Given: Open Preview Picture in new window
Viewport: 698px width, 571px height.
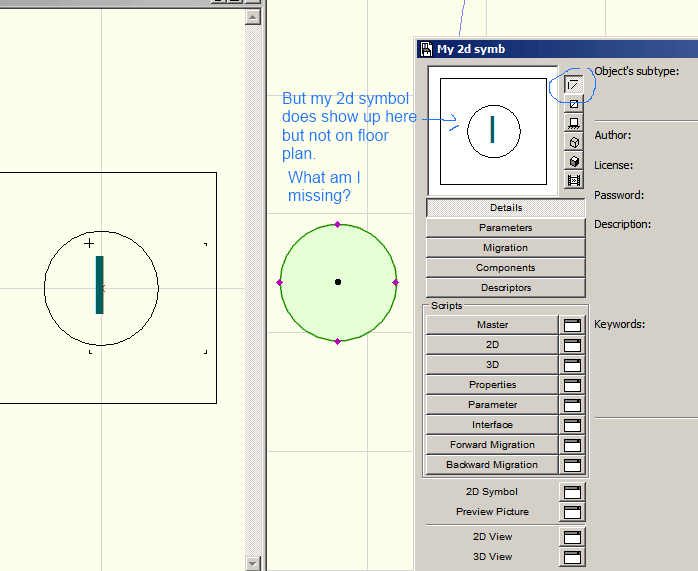Looking at the screenshot, I should point(572,512).
